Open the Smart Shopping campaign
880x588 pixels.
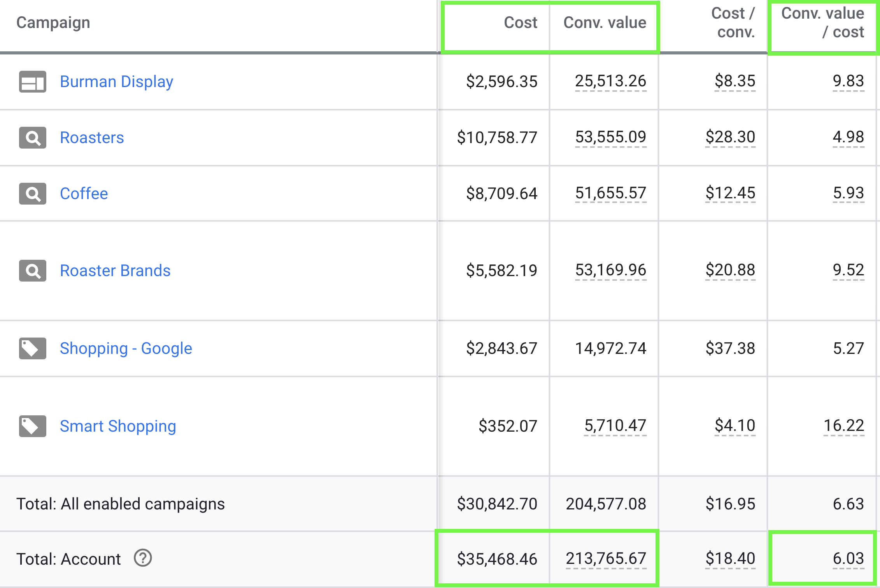click(x=118, y=426)
